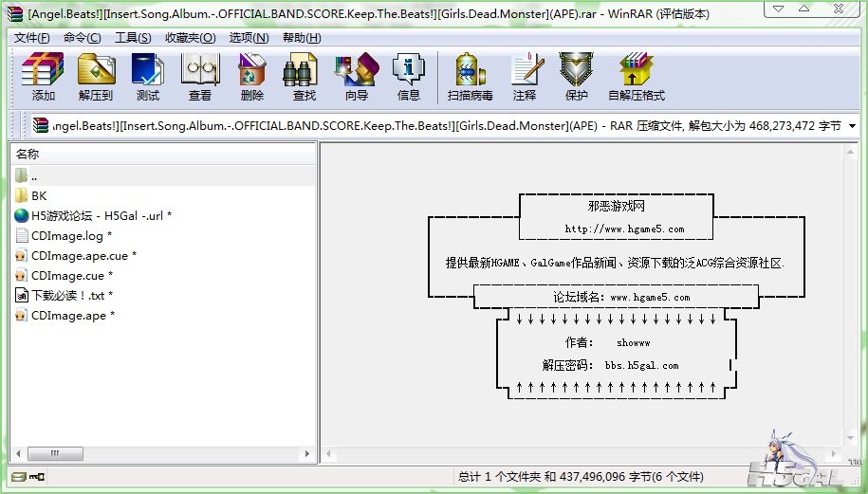Click the 删除 (Delete) toolbar icon
The height and width of the screenshot is (494, 868).
[x=252, y=77]
